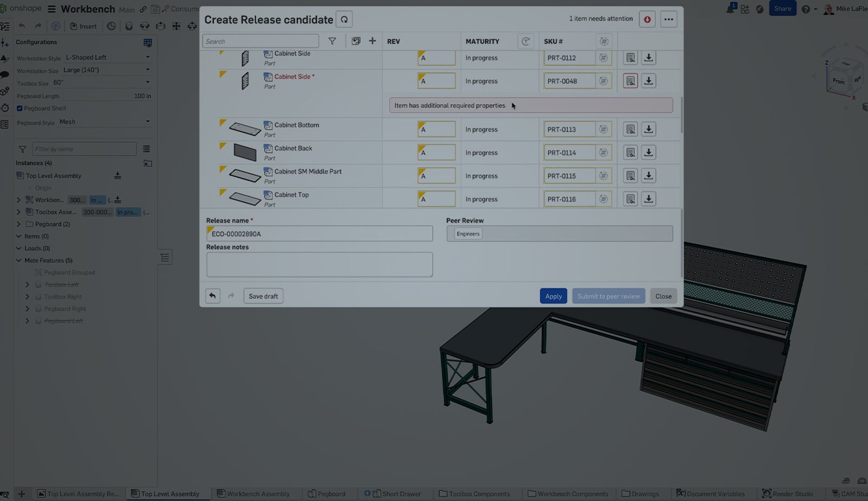
Task: Open the Workstation Style dropdown
Action: [106, 57]
